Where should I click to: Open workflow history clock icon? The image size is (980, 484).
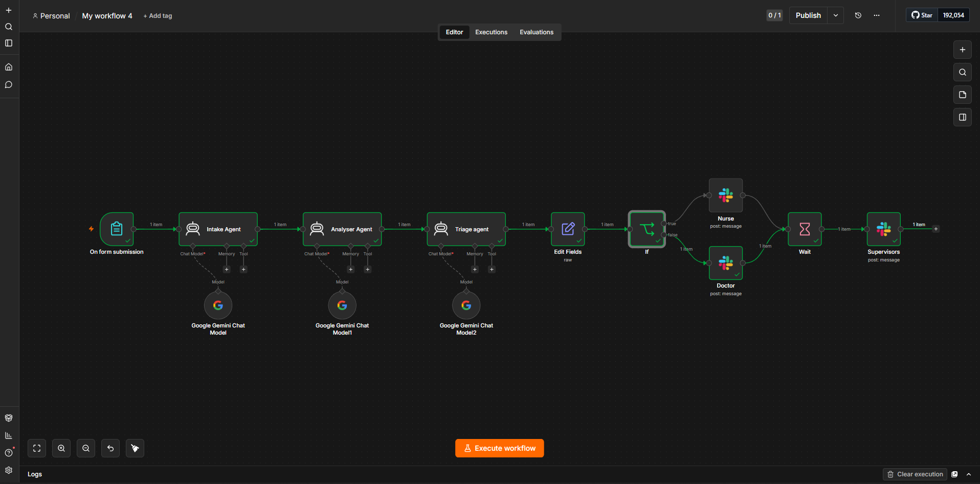point(858,15)
